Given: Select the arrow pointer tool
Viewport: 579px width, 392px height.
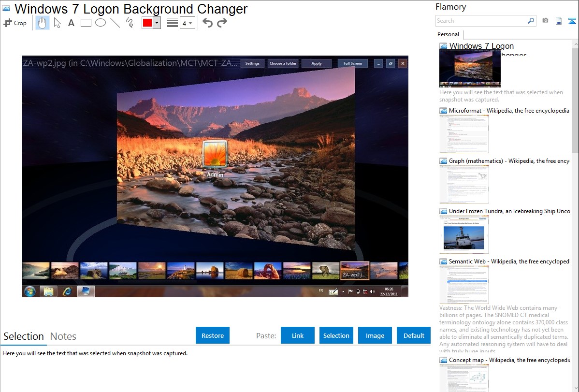Looking at the screenshot, I should (57, 23).
